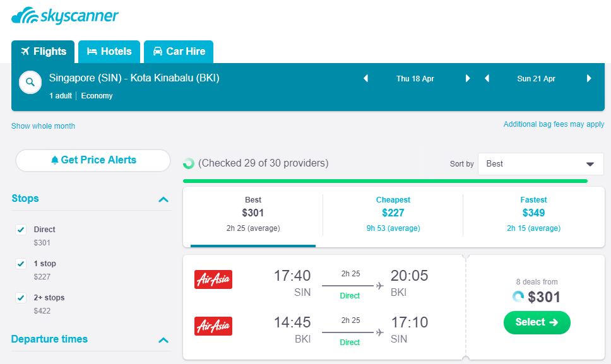Viewport: 611px width, 364px height.
Task: Click the AirAsia logo on outbound flight
Action: 213,279
